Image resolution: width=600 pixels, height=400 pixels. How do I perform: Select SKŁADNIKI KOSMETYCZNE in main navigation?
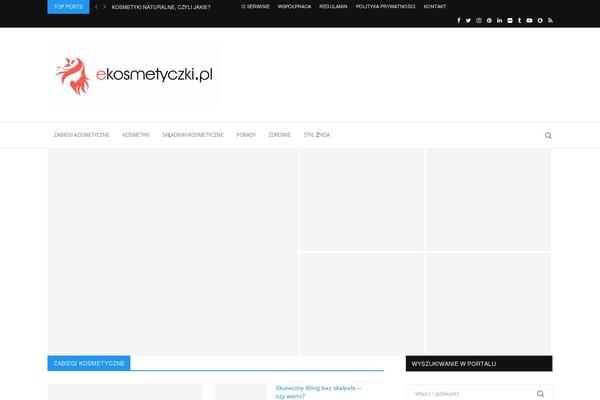pos(192,135)
